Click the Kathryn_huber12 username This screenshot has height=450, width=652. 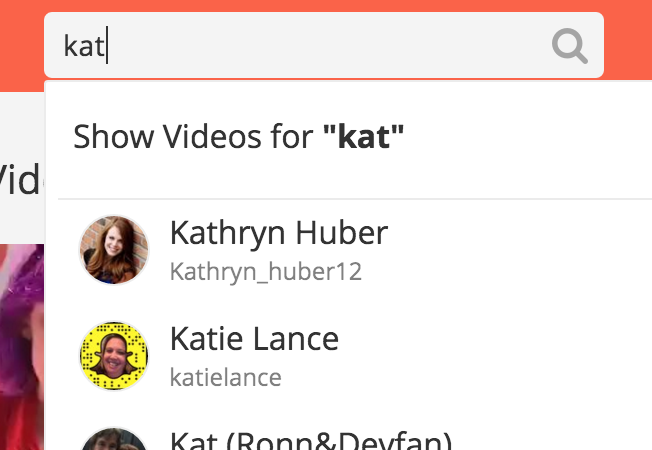pyautogui.click(x=266, y=272)
